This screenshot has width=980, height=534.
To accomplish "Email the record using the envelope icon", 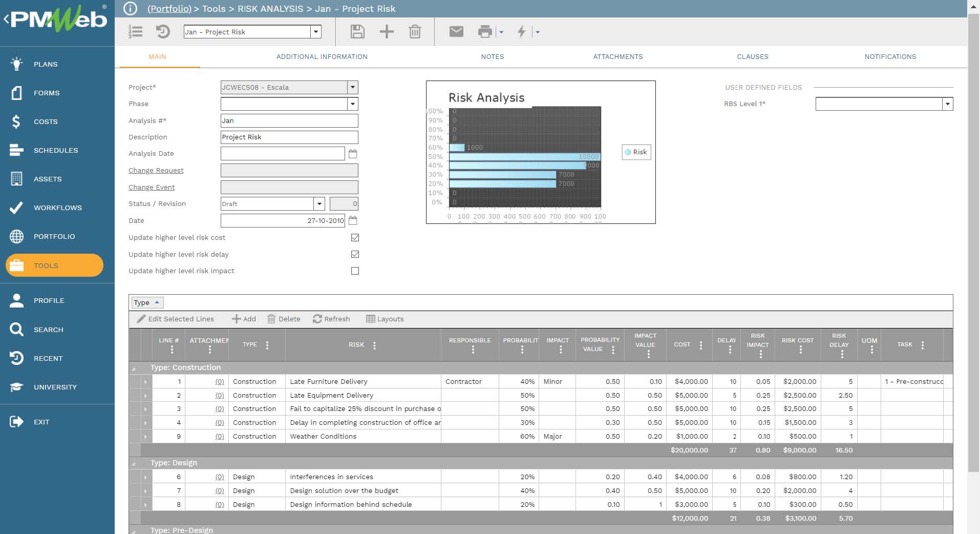I will (x=455, y=32).
